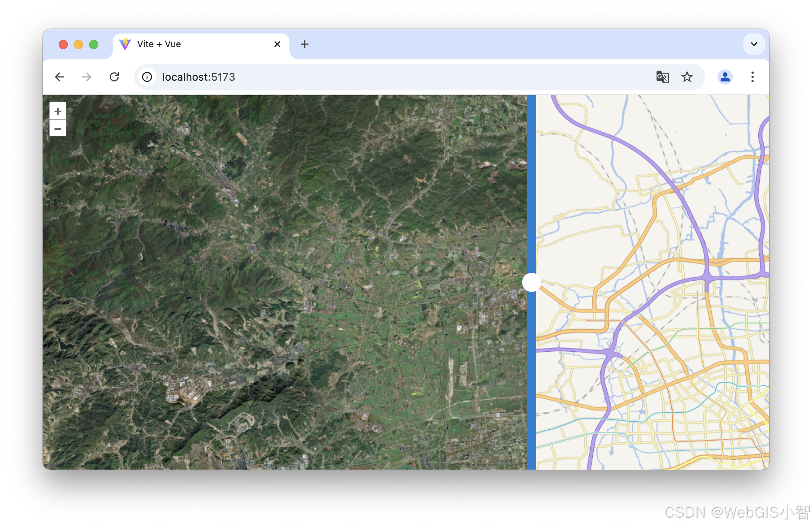The image size is (812, 526).
Task: Click the browser back arrow
Action: [x=59, y=77]
